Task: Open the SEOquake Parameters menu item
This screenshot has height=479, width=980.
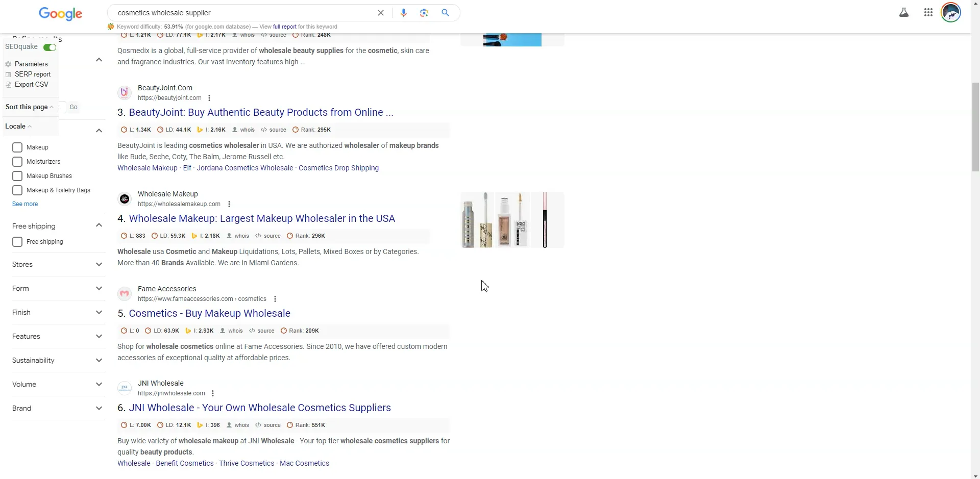Action: pyautogui.click(x=31, y=64)
